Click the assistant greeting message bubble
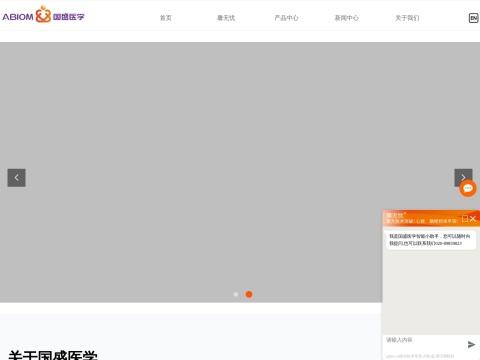Screen dimensions: 480x360 430,240
